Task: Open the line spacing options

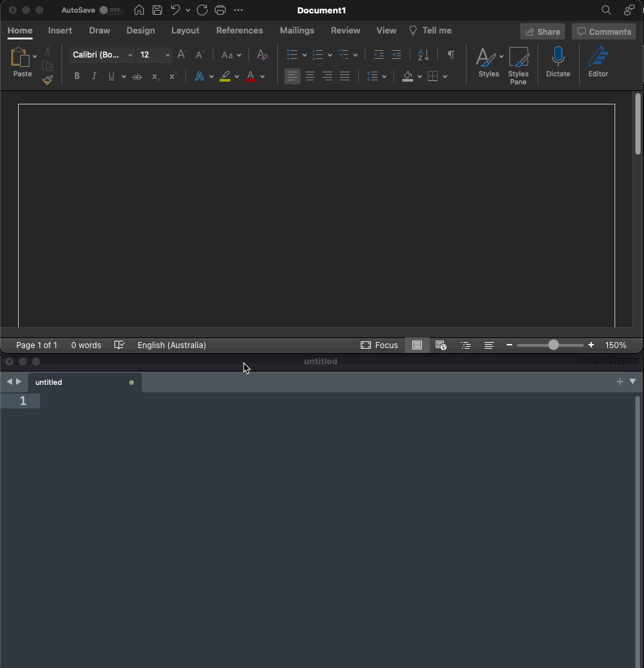Action: [376, 76]
